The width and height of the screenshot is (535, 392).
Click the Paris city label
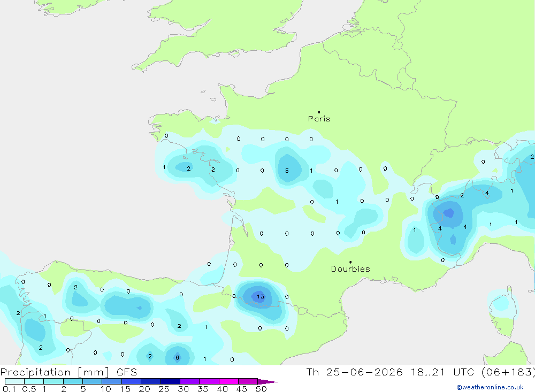click(x=319, y=119)
